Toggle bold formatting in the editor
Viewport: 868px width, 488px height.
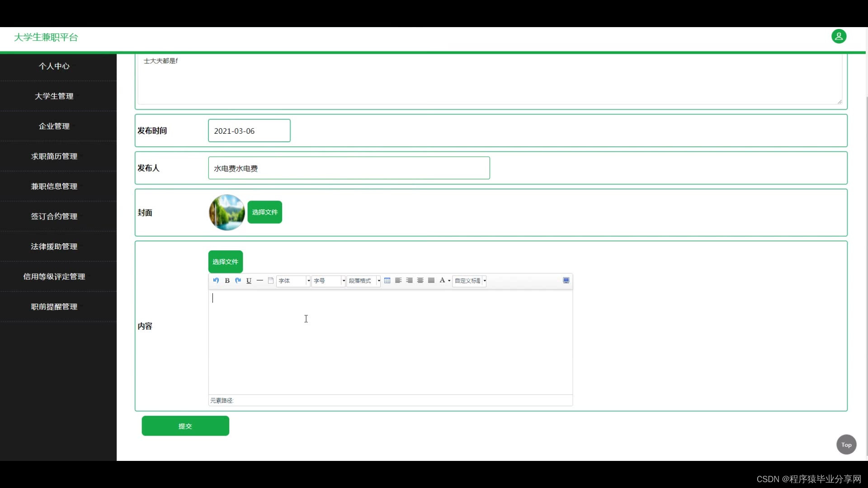[x=227, y=281]
